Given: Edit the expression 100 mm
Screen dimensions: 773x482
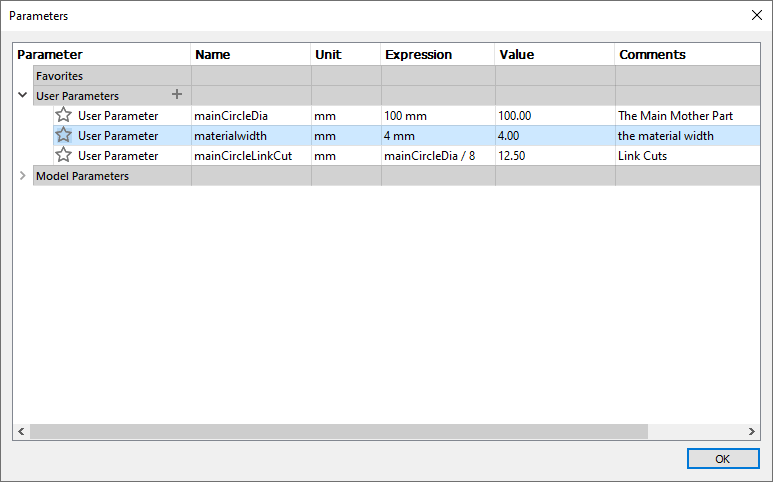Looking at the screenshot, I should 438,116.
